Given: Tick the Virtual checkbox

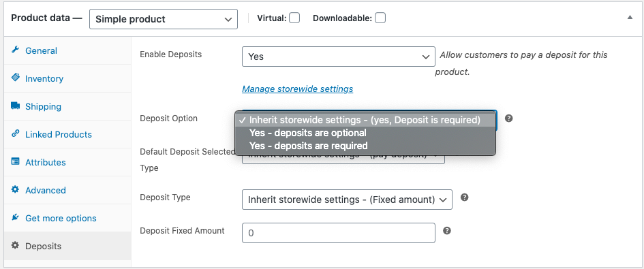Looking at the screenshot, I should [x=294, y=18].
